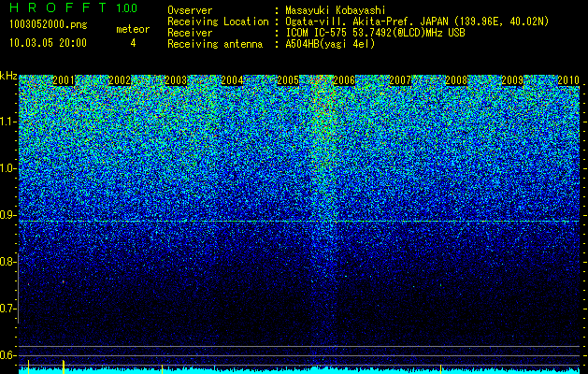
Task: Click the 2010 time label
Action: pyautogui.click(x=568, y=80)
